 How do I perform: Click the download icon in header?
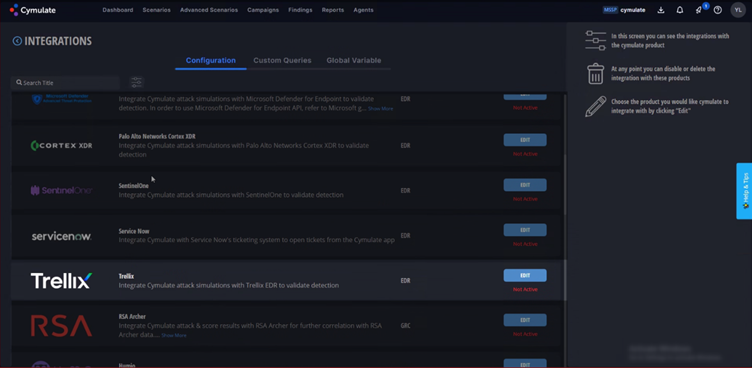coord(661,10)
